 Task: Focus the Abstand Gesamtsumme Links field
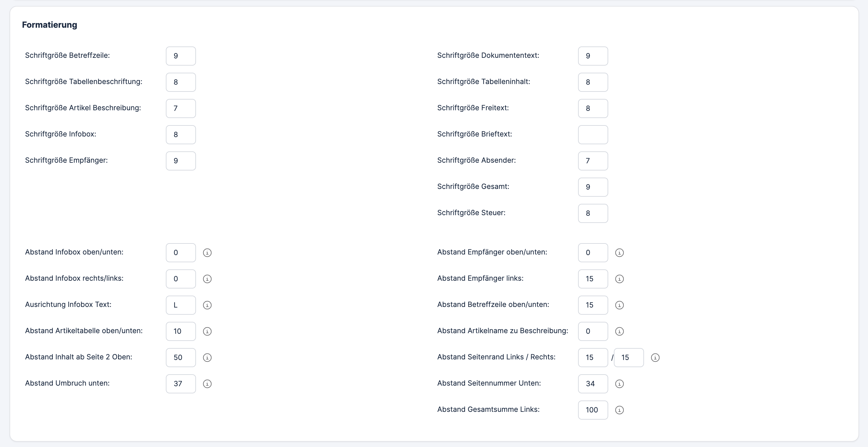593,410
